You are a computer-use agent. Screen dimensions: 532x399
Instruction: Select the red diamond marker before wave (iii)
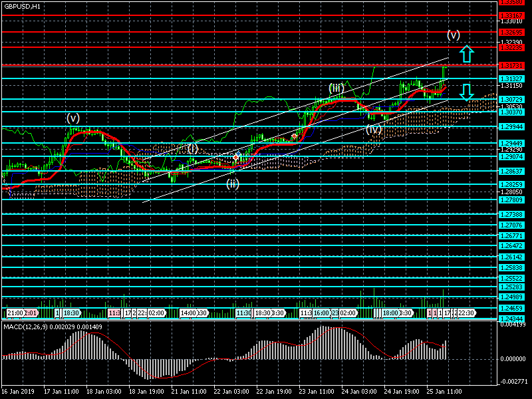[294, 136]
